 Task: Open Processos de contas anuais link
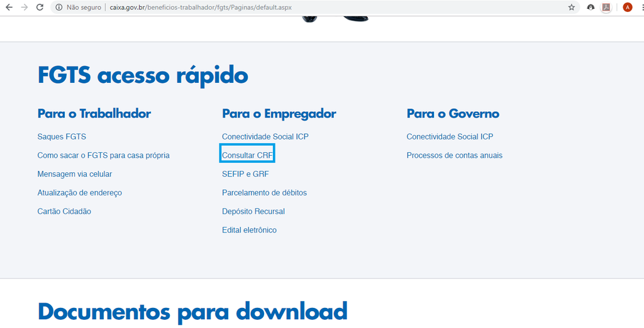click(x=455, y=156)
